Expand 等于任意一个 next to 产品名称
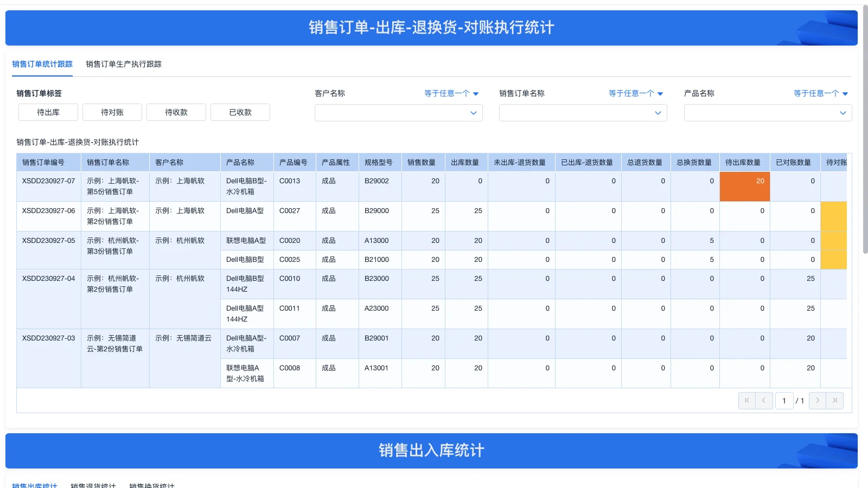Image resolution: width=868 pixels, height=488 pixels. tap(820, 93)
